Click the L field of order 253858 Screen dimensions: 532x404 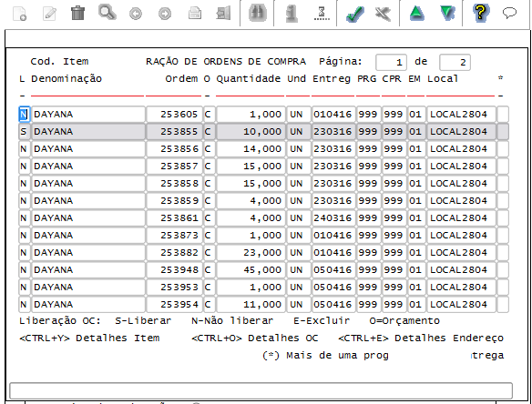24,184
